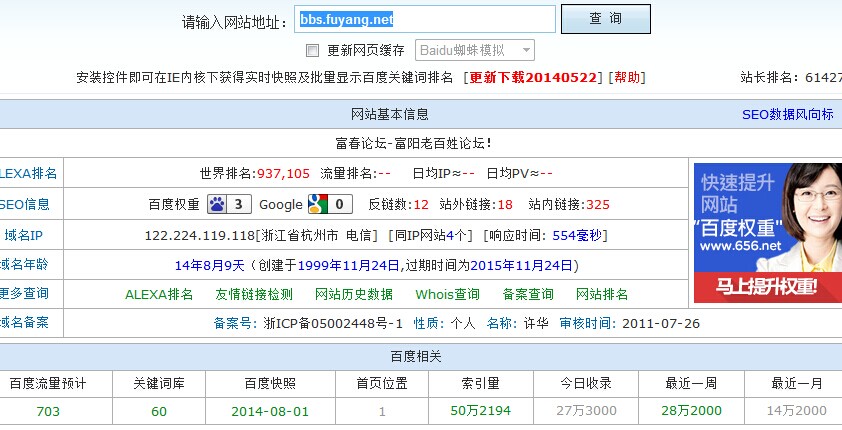Click Baidu traffic estimate 703
The height and width of the screenshot is (430, 842).
(48, 411)
